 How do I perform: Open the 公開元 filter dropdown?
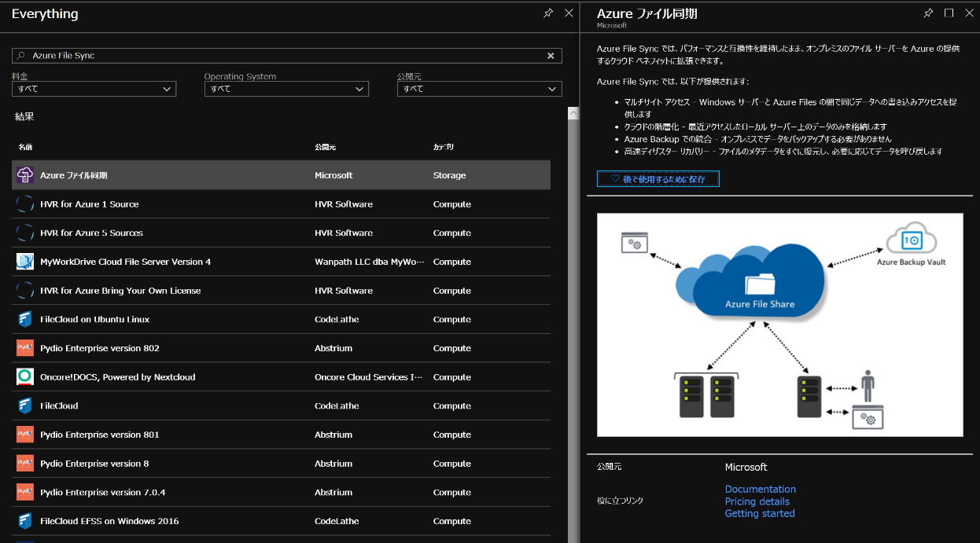click(x=479, y=89)
